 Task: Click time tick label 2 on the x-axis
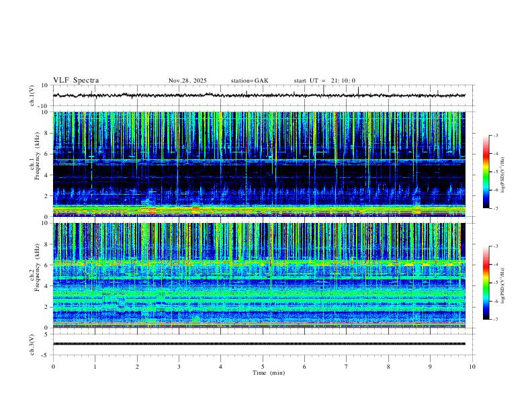tap(137, 367)
